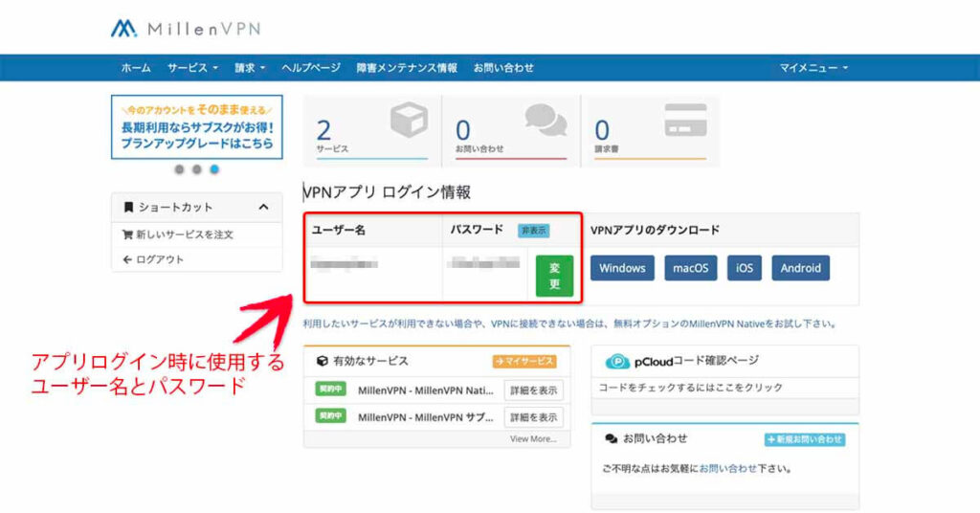This screenshot has height=513, width=980.
Task: Select the second carousel dot
Action: coord(197,169)
